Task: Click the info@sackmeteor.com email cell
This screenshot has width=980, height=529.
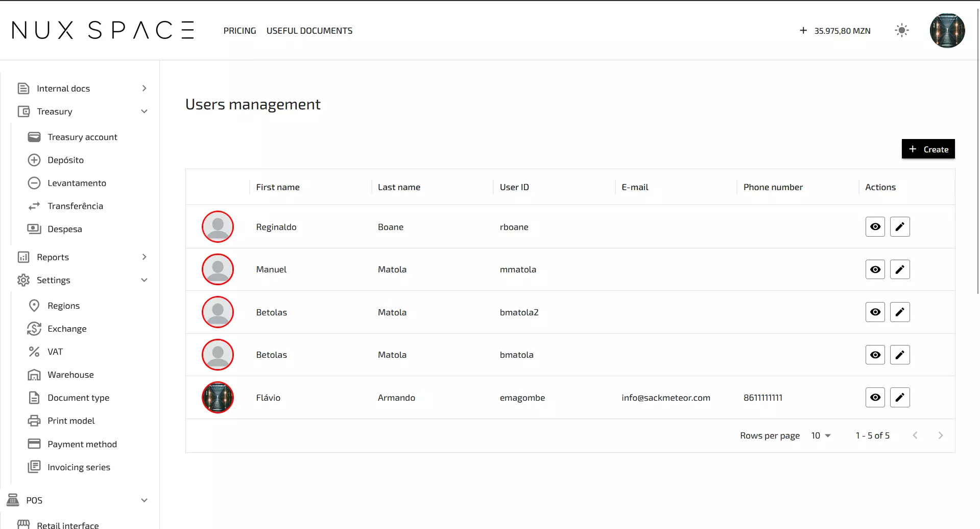Action: pyautogui.click(x=666, y=398)
